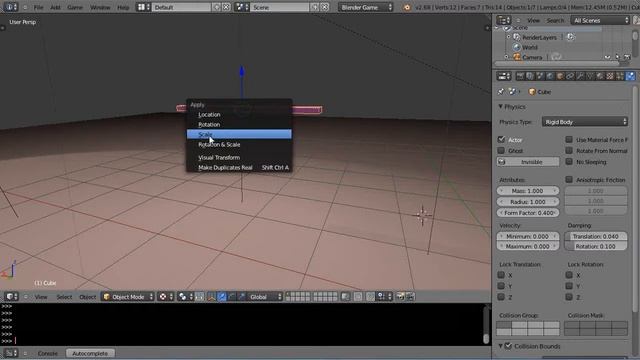
Task: Enable the No Sleeping checkbox
Action: pyautogui.click(x=569, y=162)
